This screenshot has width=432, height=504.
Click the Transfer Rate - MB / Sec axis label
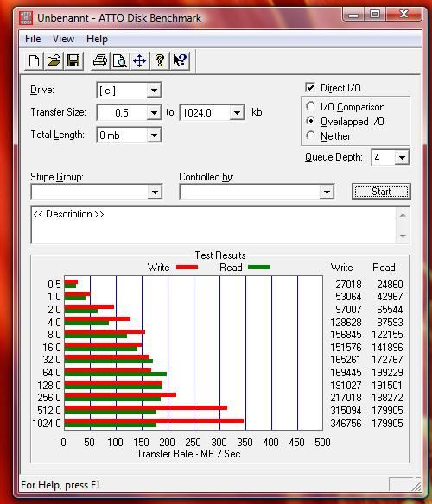(188, 454)
